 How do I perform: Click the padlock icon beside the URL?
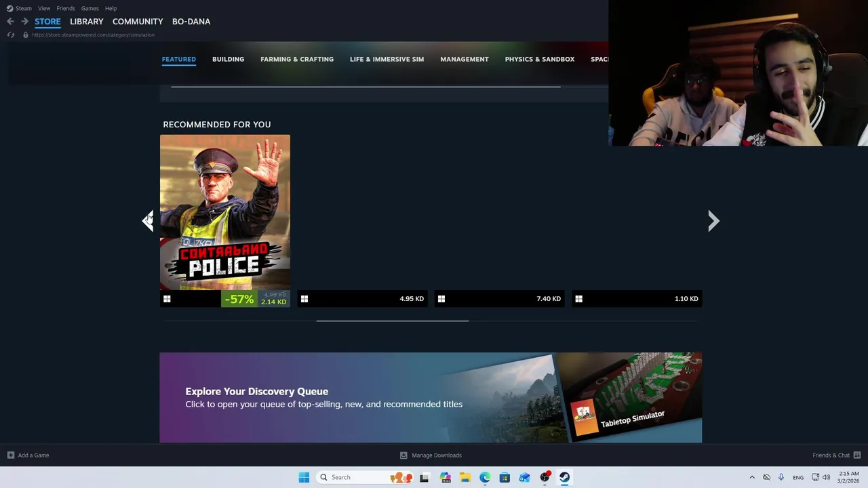[26, 35]
